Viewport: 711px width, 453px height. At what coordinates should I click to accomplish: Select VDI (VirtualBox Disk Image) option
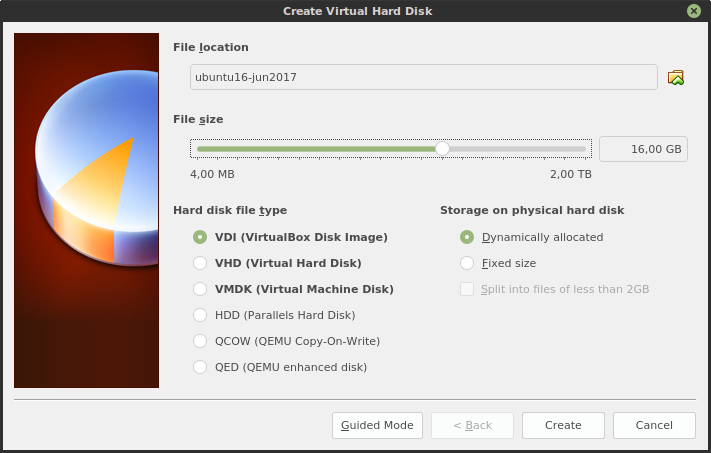(x=200, y=237)
